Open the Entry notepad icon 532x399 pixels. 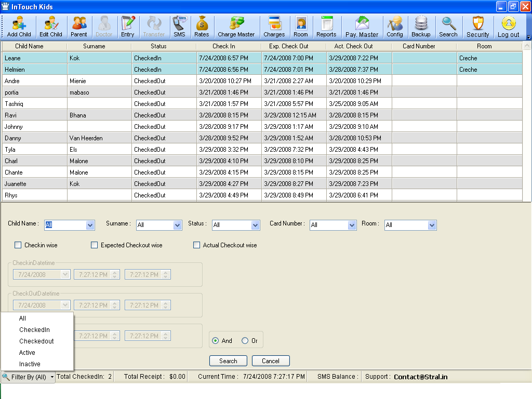pos(128,26)
